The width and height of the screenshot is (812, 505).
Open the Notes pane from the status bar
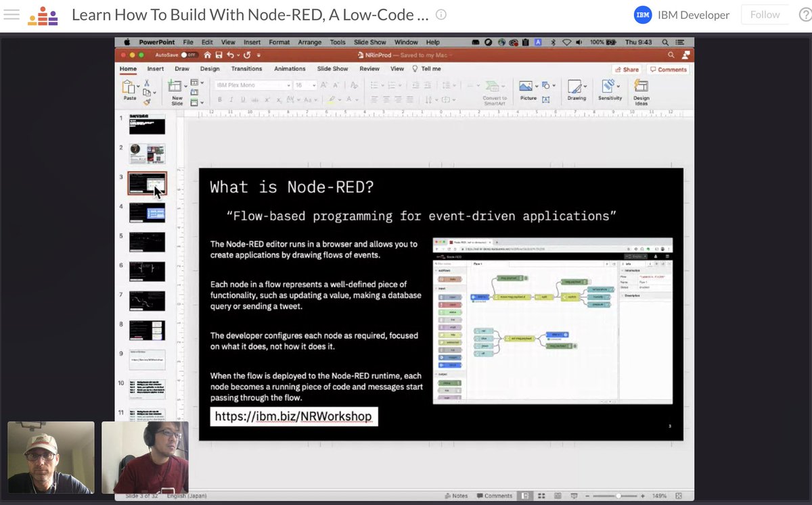(x=457, y=496)
